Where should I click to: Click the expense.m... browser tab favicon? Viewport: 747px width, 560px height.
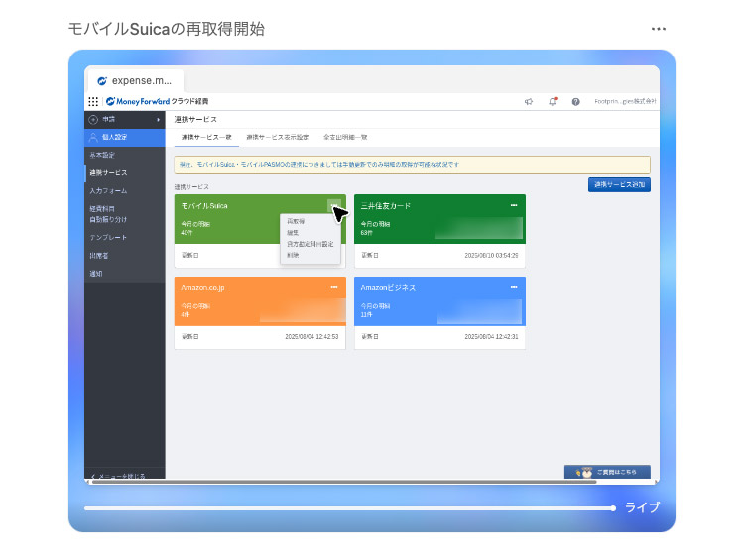point(102,81)
